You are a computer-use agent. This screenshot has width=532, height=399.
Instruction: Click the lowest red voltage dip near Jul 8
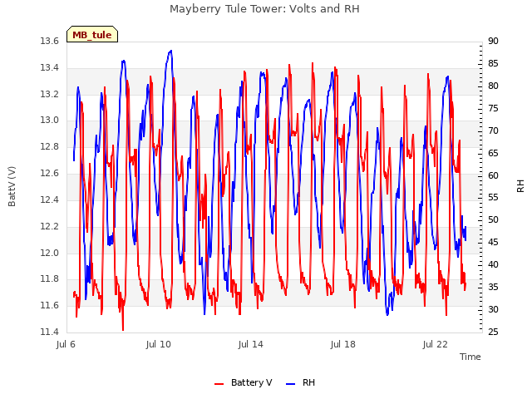coord(123,330)
